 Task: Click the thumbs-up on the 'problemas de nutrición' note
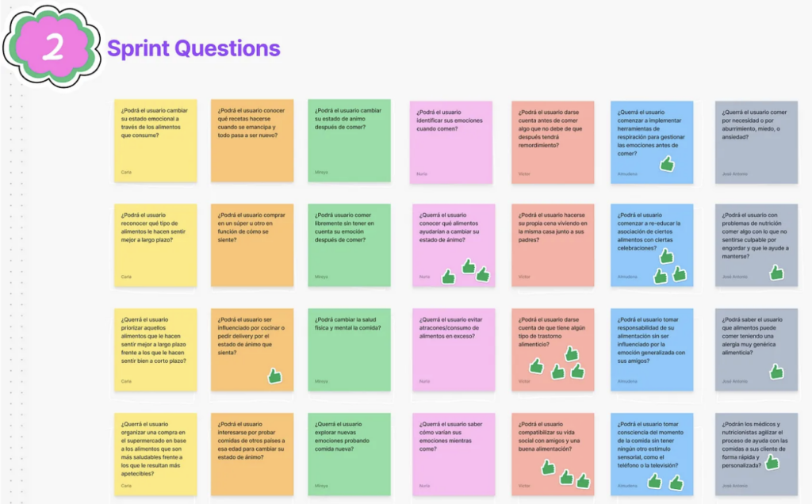776,273
